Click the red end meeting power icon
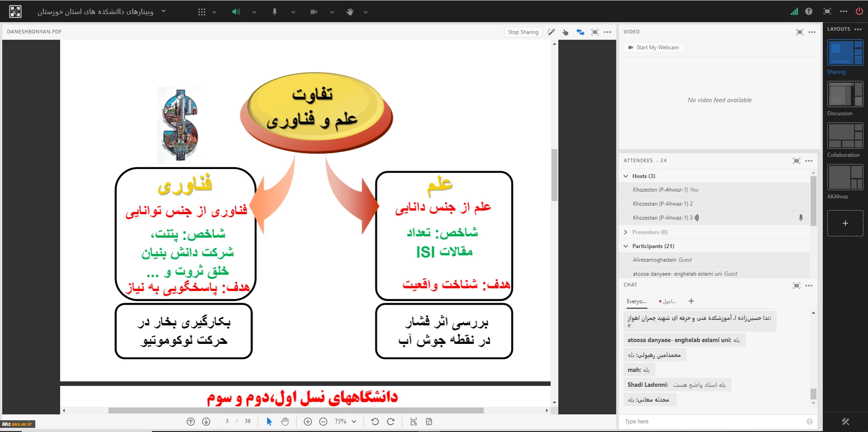This screenshot has width=868, height=432. (x=859, y=11)
